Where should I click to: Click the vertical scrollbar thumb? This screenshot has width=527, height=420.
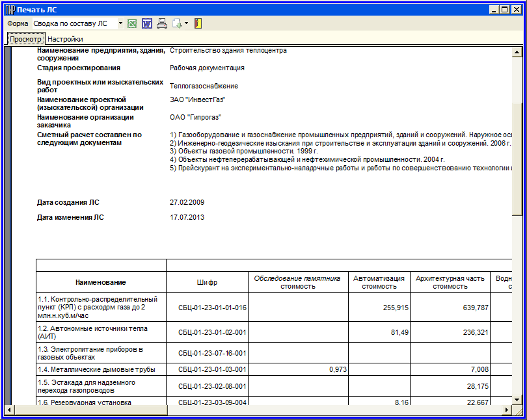coord(517,156)
